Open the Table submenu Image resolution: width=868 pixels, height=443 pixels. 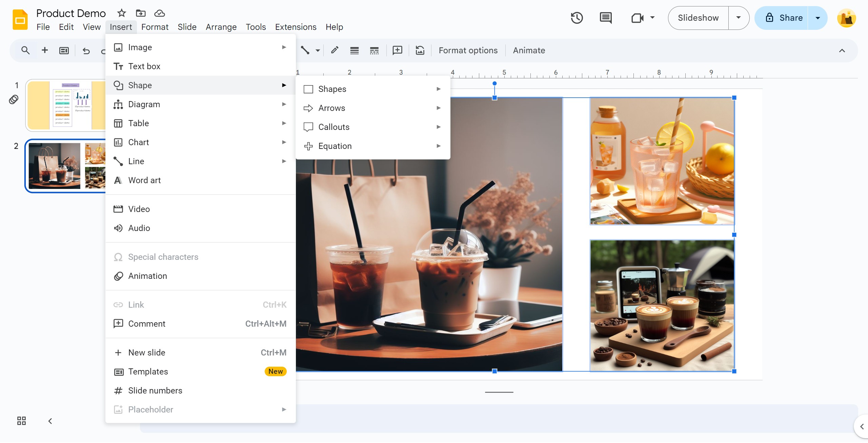[200, 123]
